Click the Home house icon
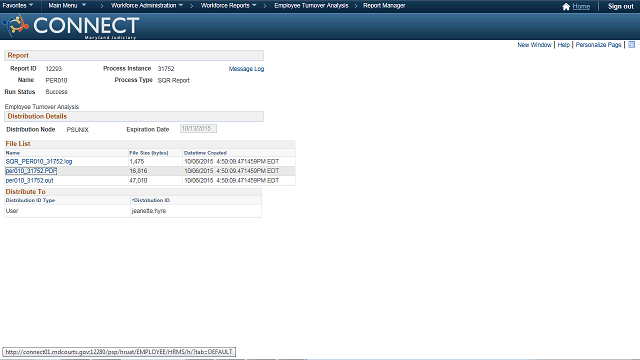This screenshot has width=640, height=360. pyautogui.click(x=566, y=7)
